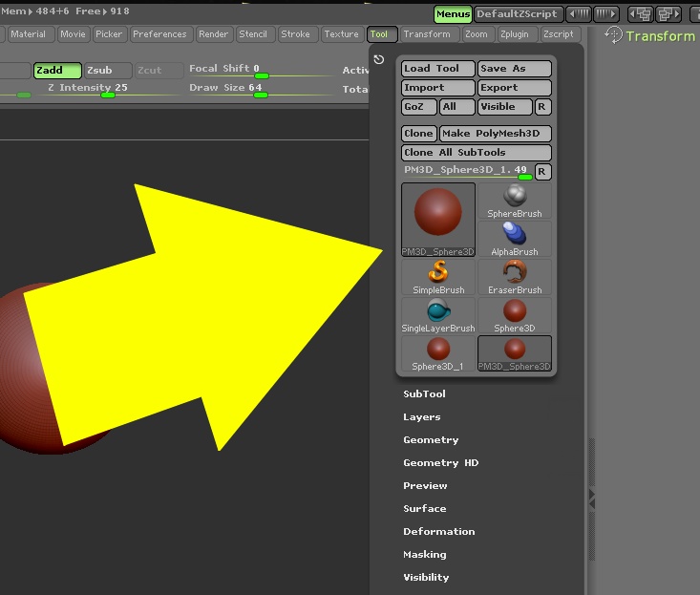Click the large current tool PM3D_Sphere3D thumbnail
Viewport: 700px width, 595px height.
click(438, 220)
